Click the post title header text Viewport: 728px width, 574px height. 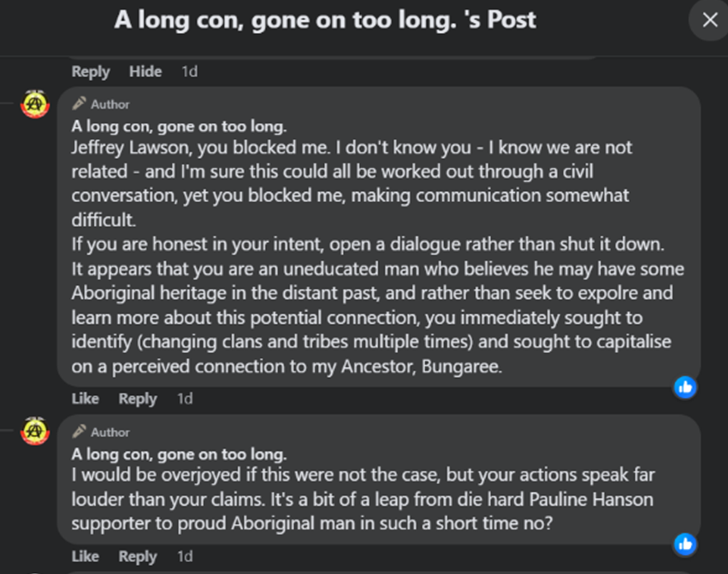325,20
